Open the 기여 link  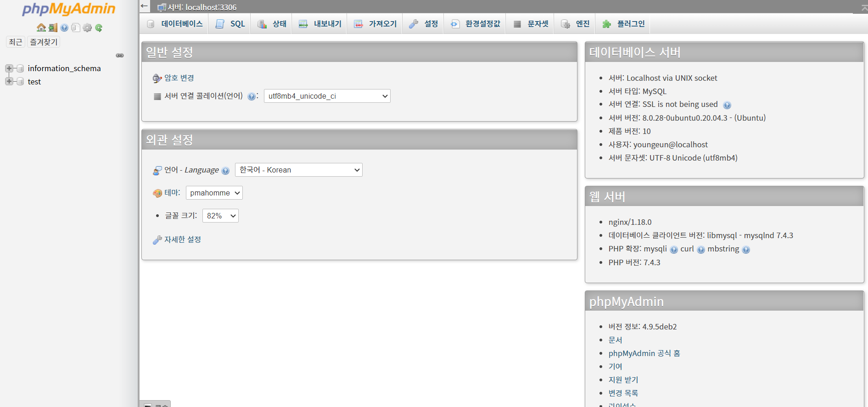615,367
